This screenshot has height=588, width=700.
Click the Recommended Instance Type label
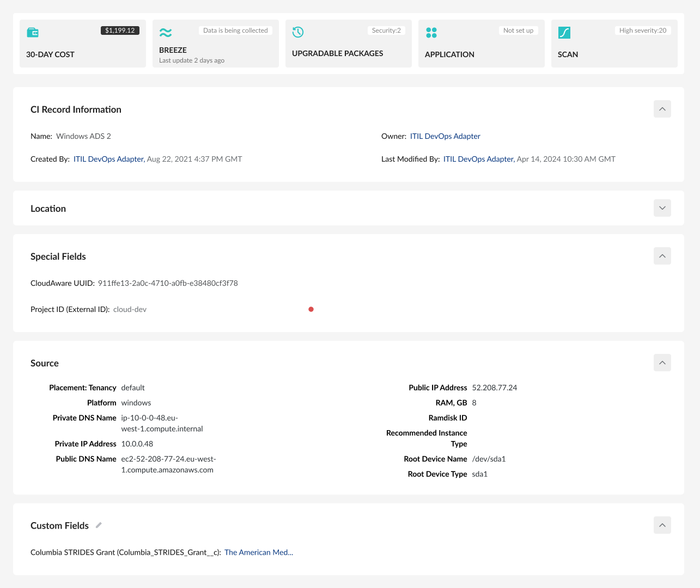[x=427, y=438]
